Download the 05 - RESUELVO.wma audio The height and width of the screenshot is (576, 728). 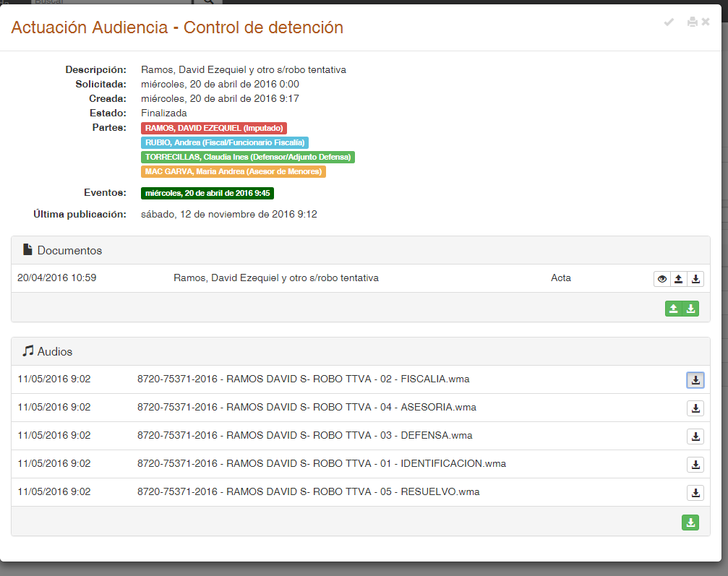pos(695,493)
